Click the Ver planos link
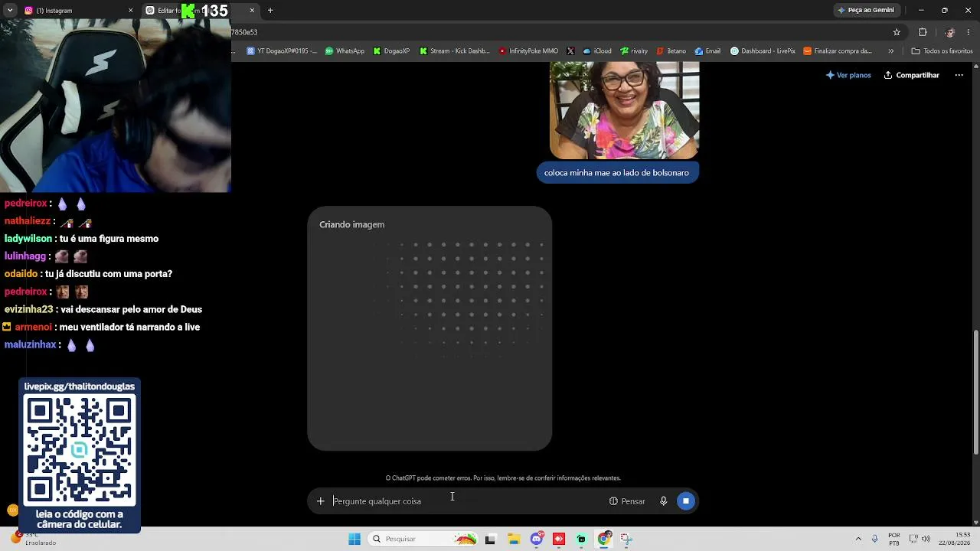 pyautogui.click(x=848, y=75)
